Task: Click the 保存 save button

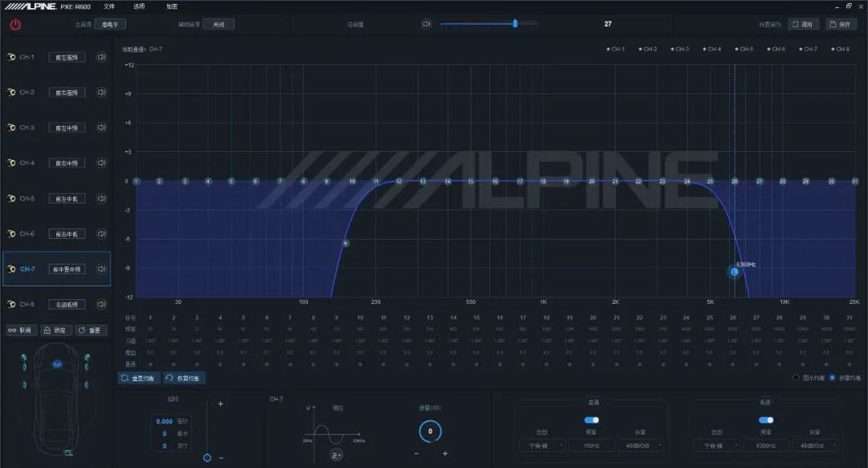Action: click(841, 24)
